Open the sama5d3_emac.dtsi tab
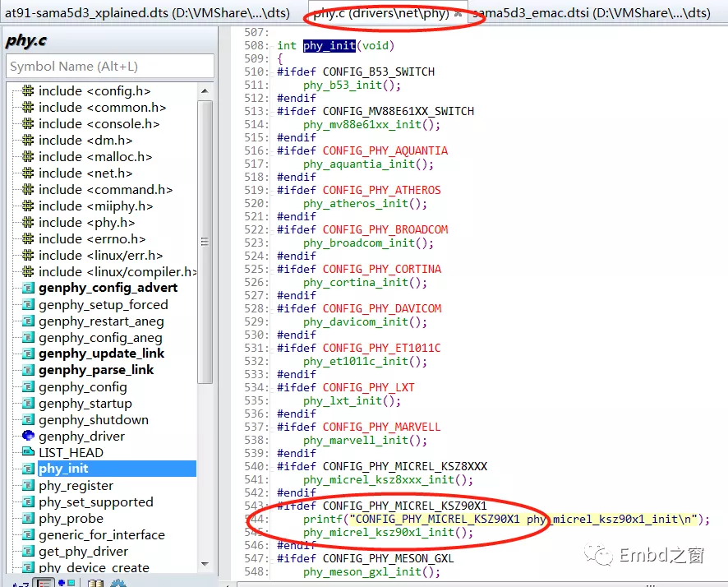This screenshot has height=587, width=728. click(591, 13)
